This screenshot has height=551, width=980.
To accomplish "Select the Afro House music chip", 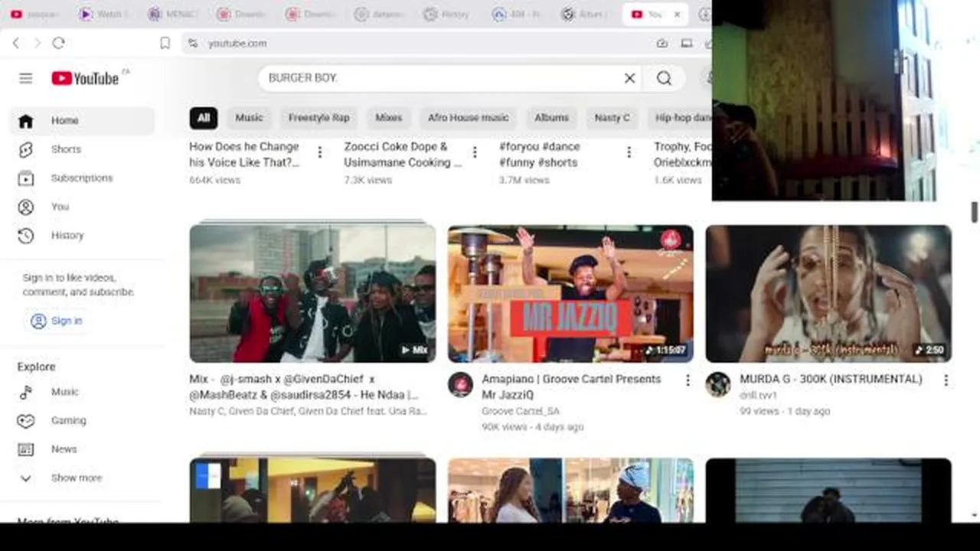I will [468, 118].
